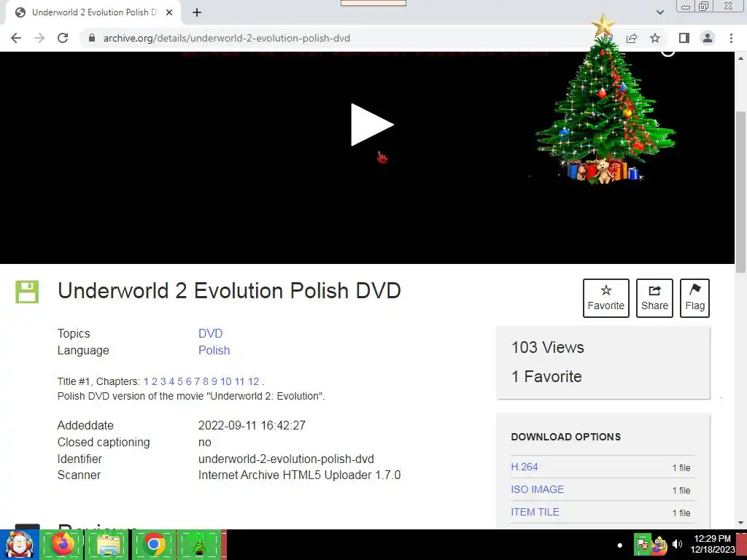Jump to chapter 1
The height and width of the screenshot is (560, 747).
coord(146,381)
